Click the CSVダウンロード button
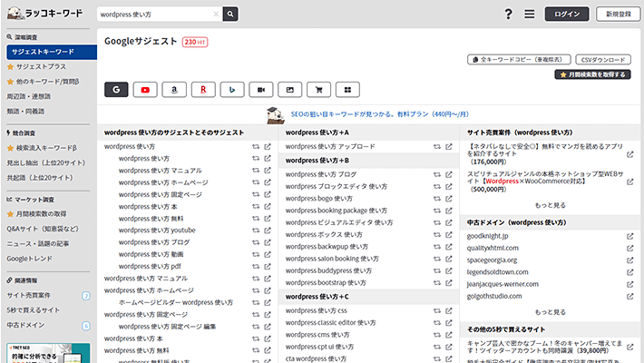Image resolution: width=644 pixels, height=363 pixels. pos(603,60)
